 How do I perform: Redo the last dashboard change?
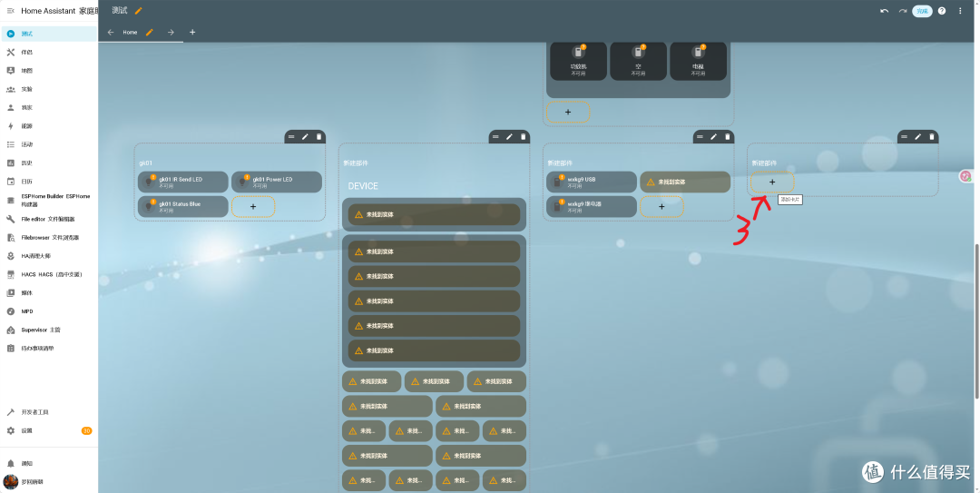point(903,11)
